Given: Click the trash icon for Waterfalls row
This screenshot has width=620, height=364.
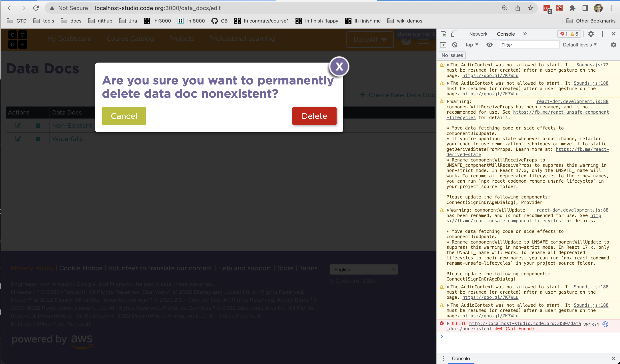Looking at the screenshot, I should (38, 139).
